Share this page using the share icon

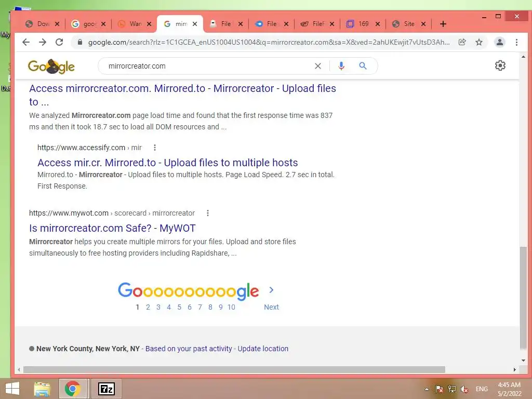[x=462, y=42]
